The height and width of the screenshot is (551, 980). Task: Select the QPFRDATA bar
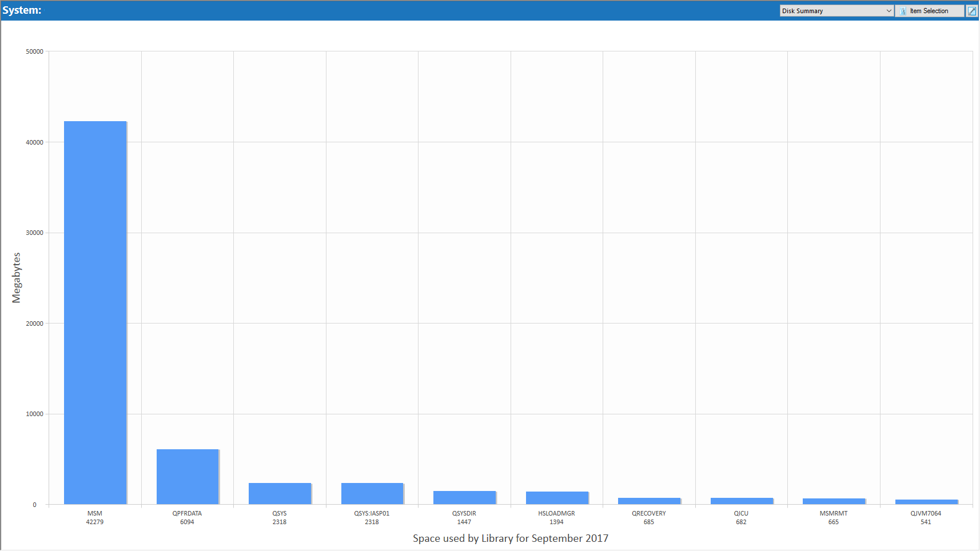pos(188,476)
